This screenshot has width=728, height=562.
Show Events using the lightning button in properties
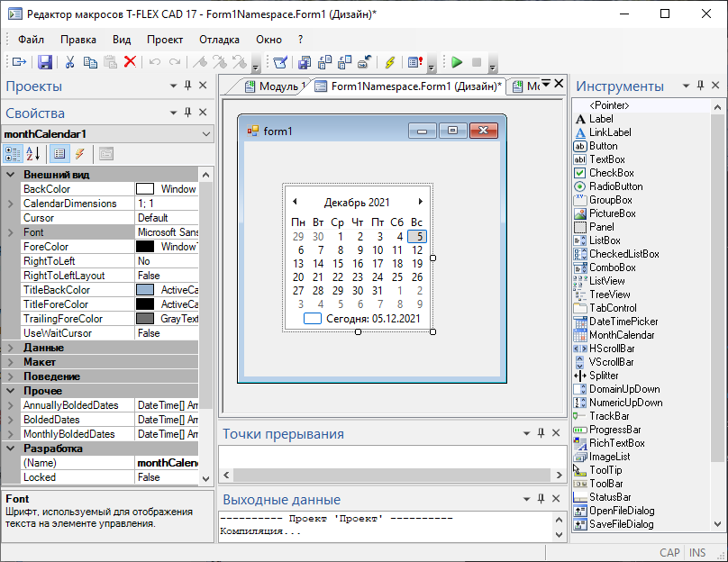(x=79, y=154)
